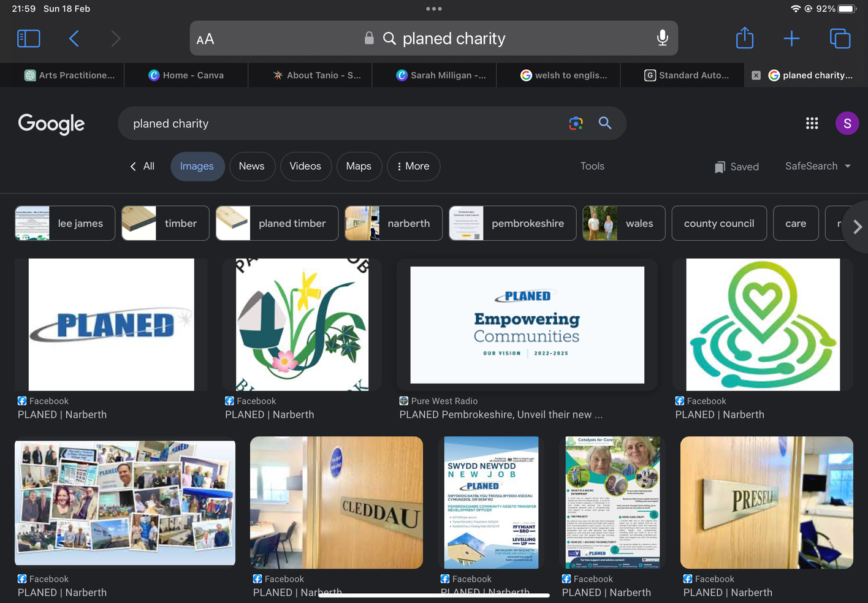Open the AA reader view options
868x603 pixels.
(x=205, y=39)
